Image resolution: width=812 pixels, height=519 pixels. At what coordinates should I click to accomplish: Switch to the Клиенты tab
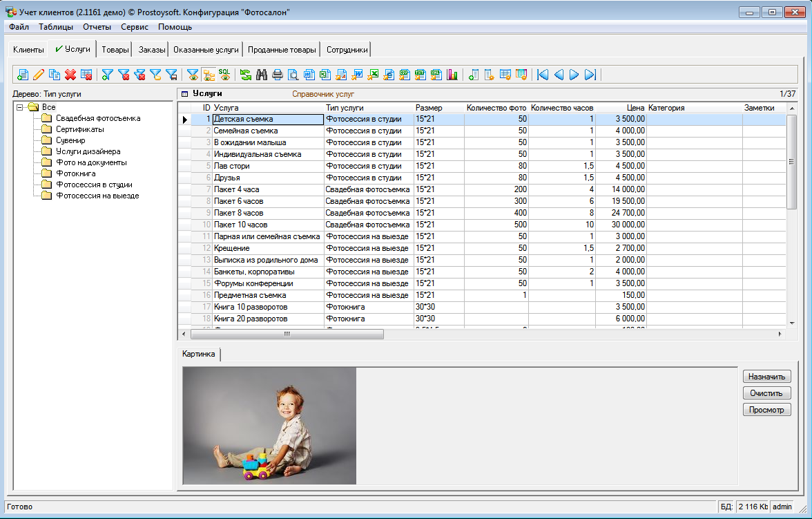[28, 50]
